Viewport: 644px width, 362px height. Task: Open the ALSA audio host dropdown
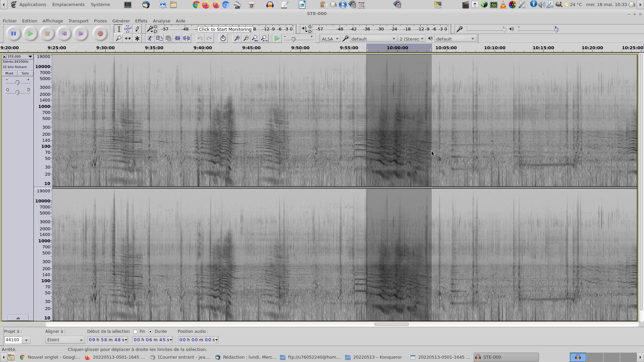[x=330, y=39]
